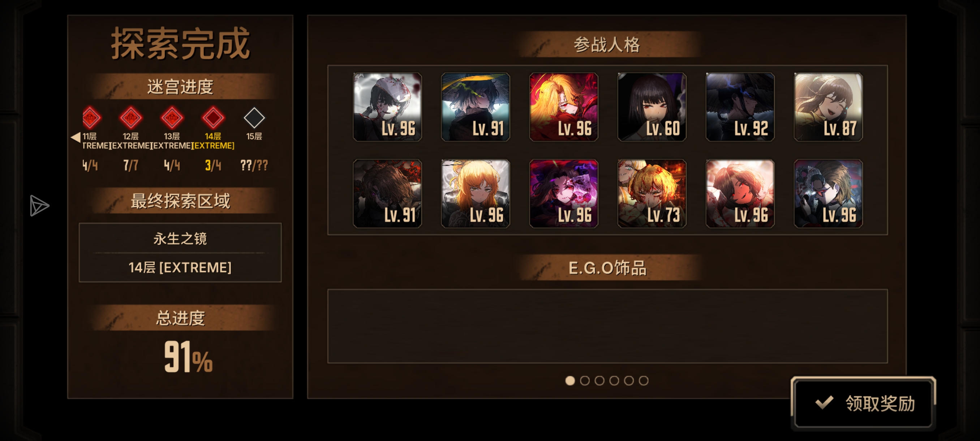Screen dimensions: 980x441
Task: Click the floor 13 red diamond marker
Action: pos(172,118)
